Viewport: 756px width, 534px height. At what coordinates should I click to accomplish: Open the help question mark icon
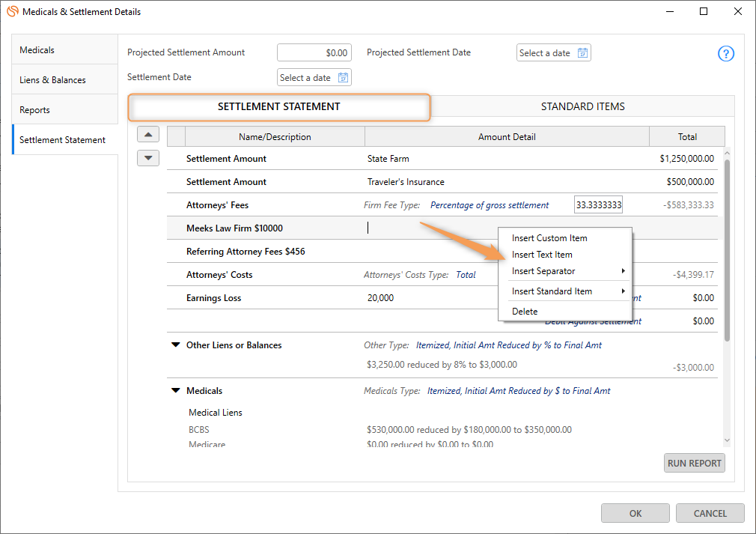coord(725,53)
